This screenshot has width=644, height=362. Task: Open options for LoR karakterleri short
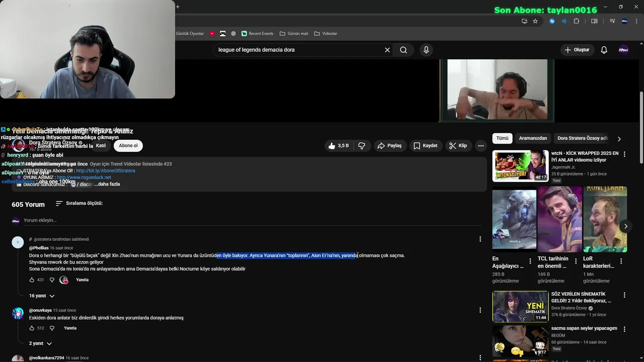point(621,261)
